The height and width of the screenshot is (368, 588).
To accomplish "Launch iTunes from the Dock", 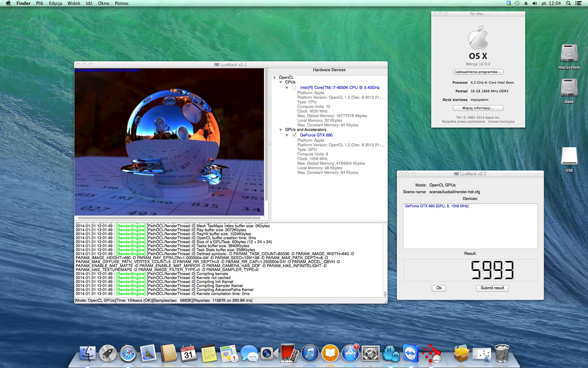I will click(x=310, y=354).
